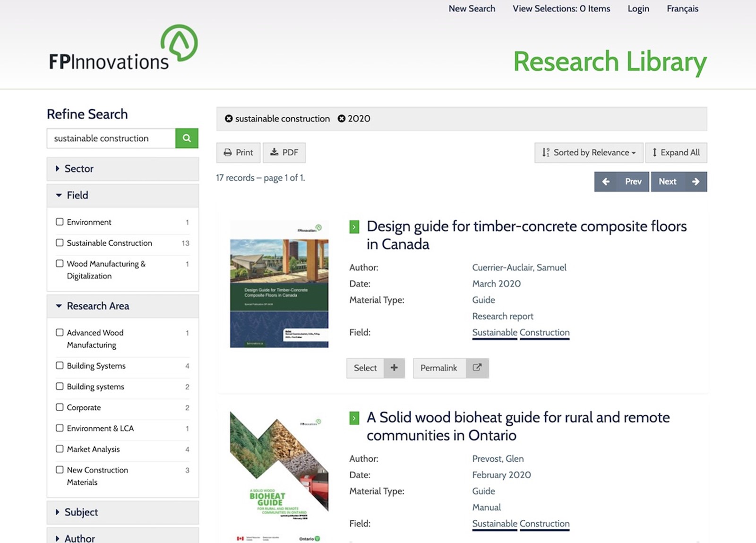Check the Environment field filter
This screenshot has height=543, width=756.
(x=60, y=222)
